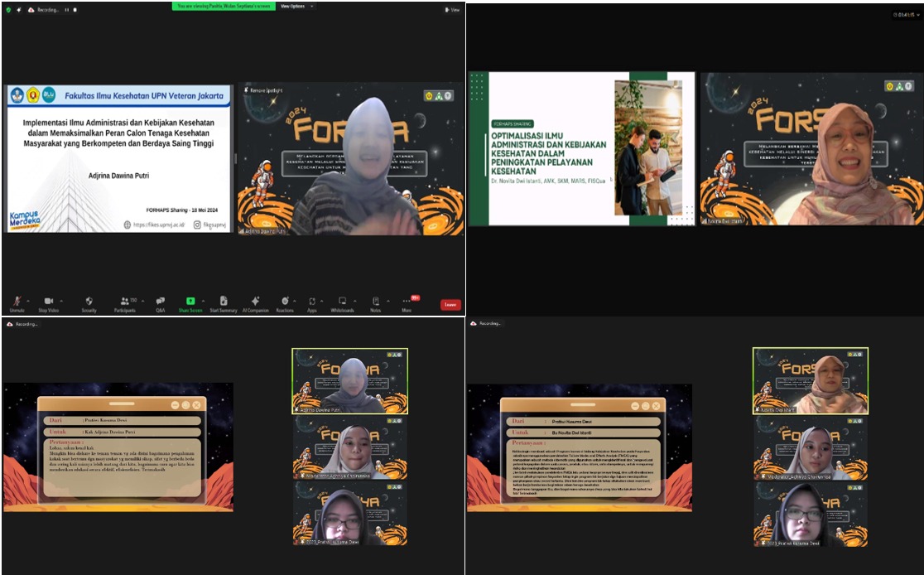Click the red Leave button
This screenshot has width=924, height=575.
pos(450,304)
